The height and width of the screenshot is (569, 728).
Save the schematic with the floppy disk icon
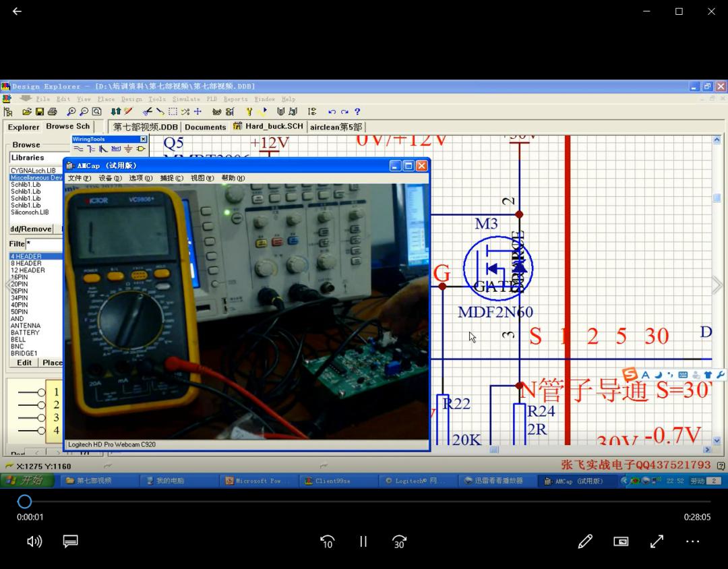point(40,111)
